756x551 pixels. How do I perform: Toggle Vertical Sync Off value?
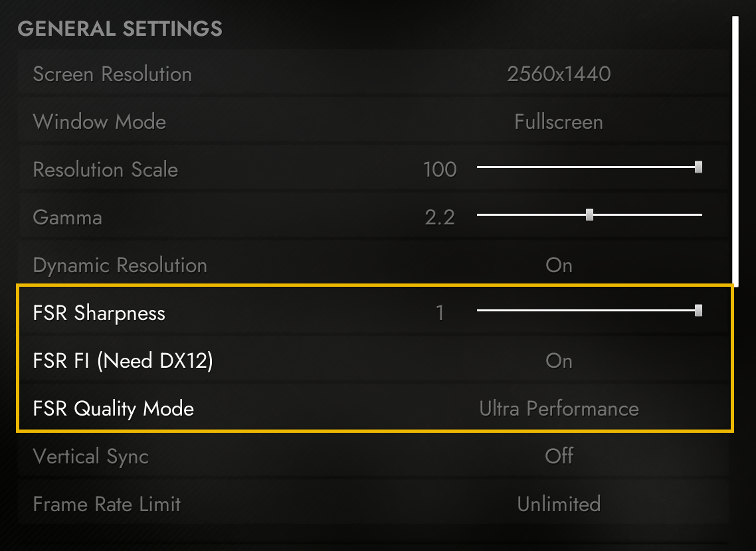[559, 457]
